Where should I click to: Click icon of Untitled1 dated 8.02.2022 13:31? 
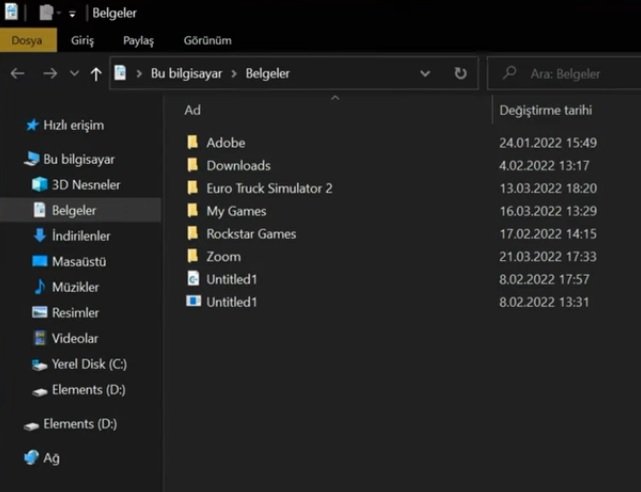[x=193, y=301]
